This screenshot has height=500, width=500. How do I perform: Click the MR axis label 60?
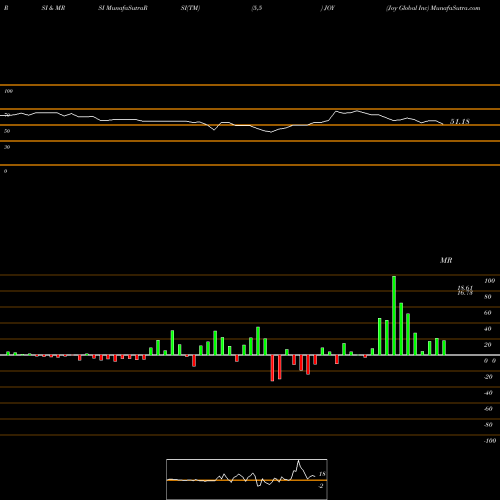click(488, 313)
